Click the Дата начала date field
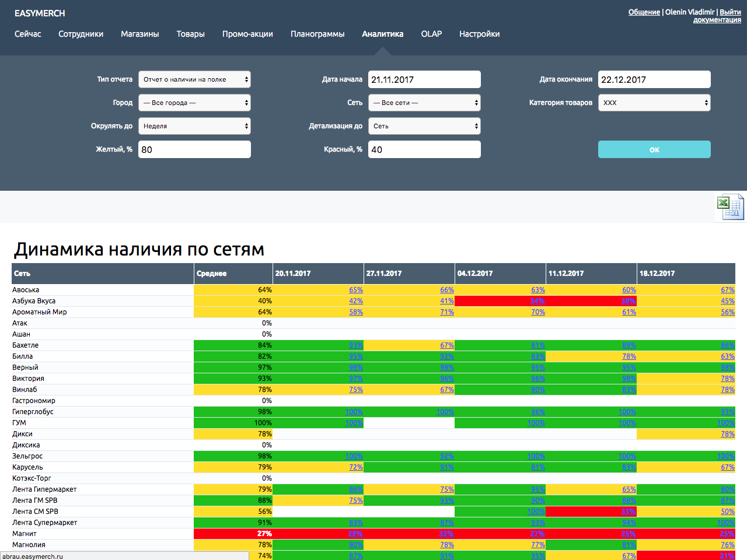This screenshot has width=747, height=560. (424, 79)
